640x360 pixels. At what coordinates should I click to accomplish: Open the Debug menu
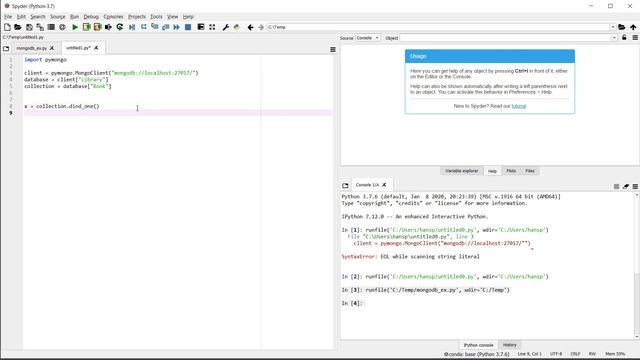point(91,17)
